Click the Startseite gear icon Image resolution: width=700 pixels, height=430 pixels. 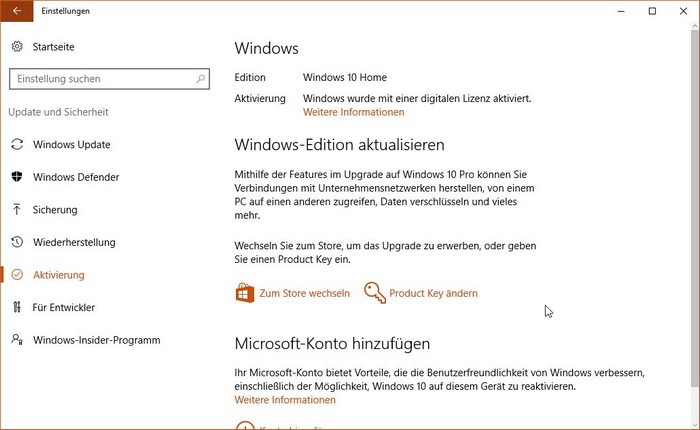coord(17,47)
